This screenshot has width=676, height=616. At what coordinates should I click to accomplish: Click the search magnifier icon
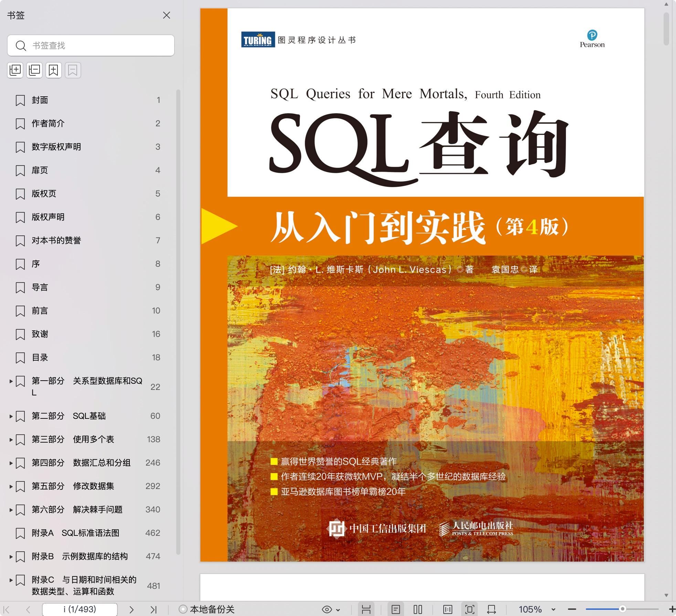point(21,46)
